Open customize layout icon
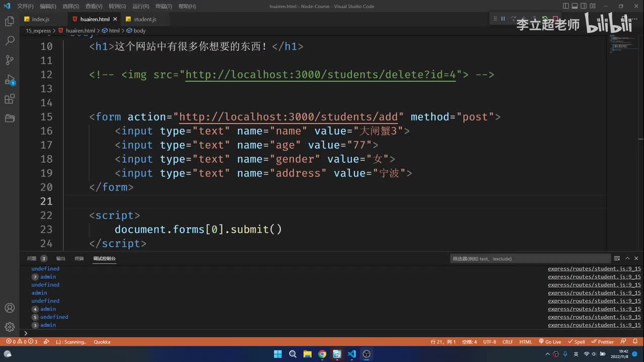This screenshot has width=644, height=362. 593,6
